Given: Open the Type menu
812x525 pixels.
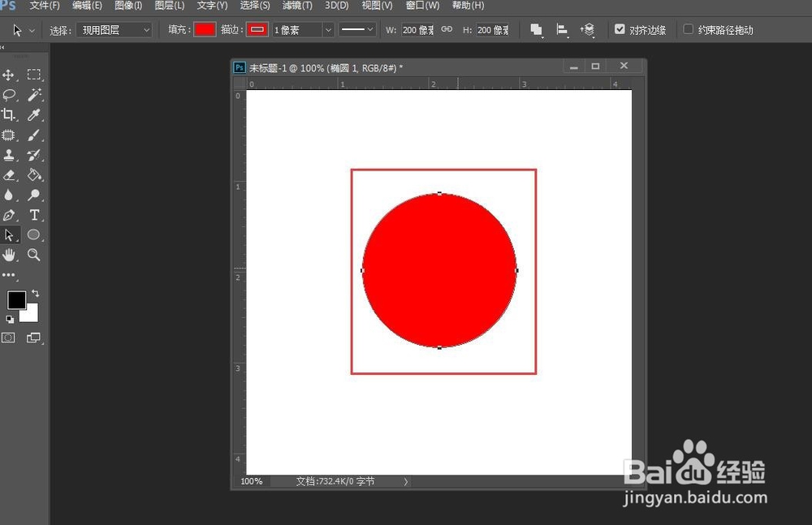Looking at the screenshot, I should point(212,6).
